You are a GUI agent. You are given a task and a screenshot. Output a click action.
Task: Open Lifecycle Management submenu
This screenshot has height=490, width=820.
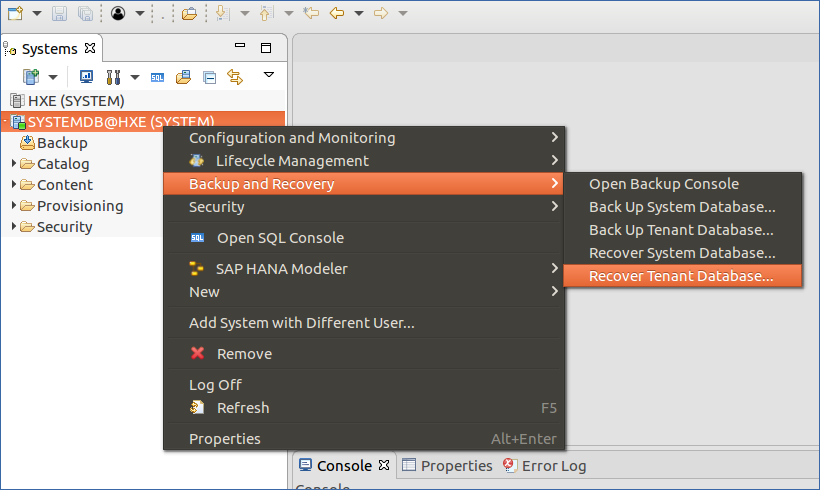pyautogui.click(x=364, y=161)
